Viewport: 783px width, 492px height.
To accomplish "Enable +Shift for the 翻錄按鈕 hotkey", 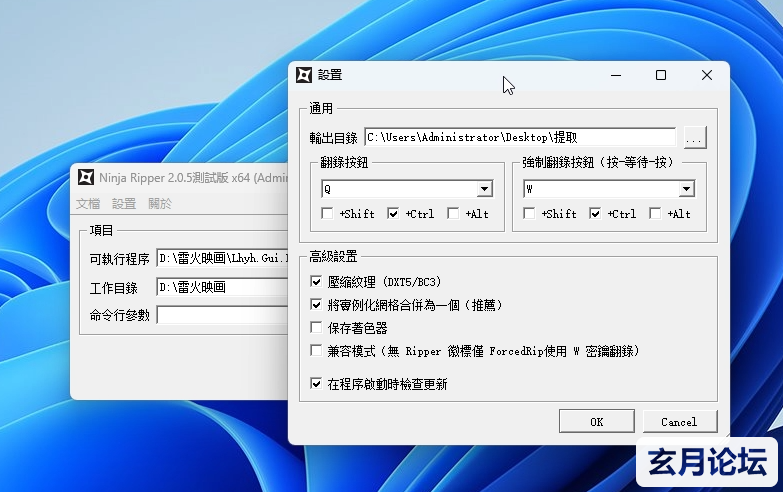I will tap(328, 214).
